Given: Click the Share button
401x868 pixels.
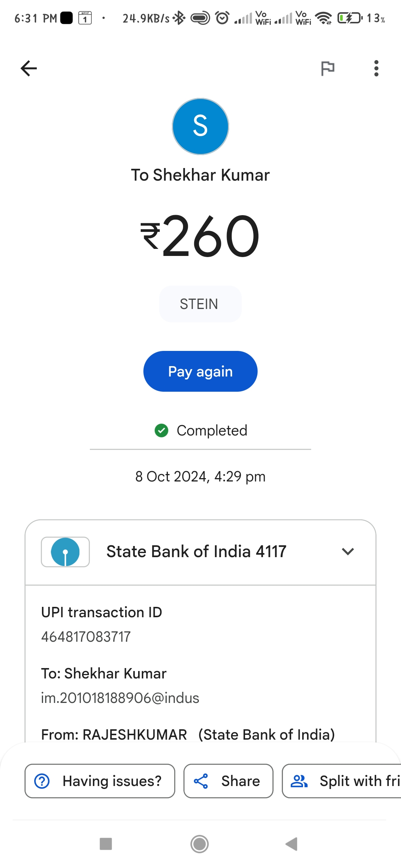Looking at the screenshot, I should [x=228, y=781].
